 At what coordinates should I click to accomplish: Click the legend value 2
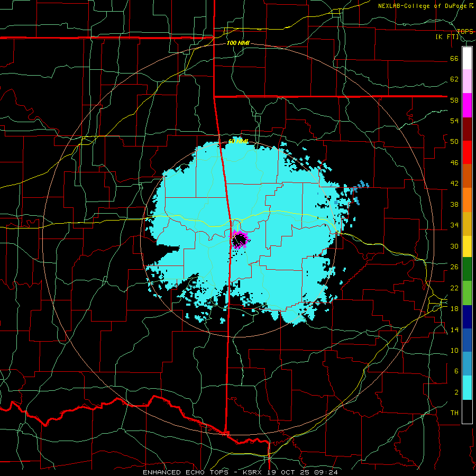pyautogui.click(x=456, y=392)
